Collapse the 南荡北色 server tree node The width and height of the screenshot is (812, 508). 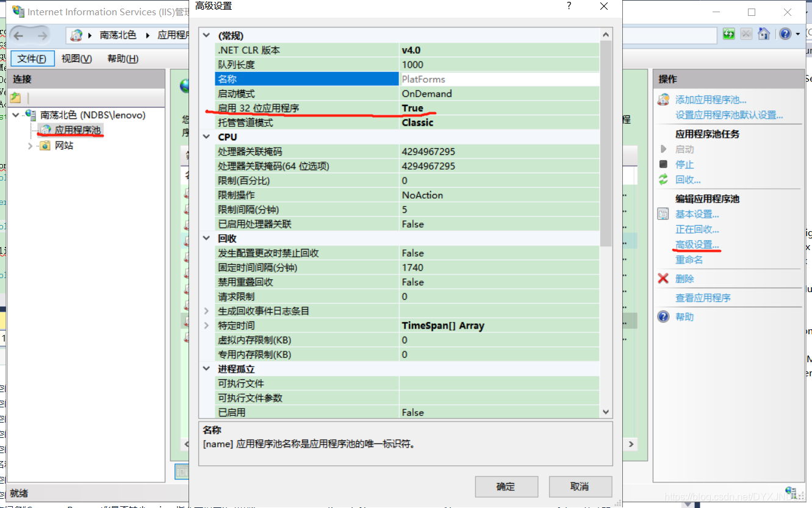coord(15,115)
